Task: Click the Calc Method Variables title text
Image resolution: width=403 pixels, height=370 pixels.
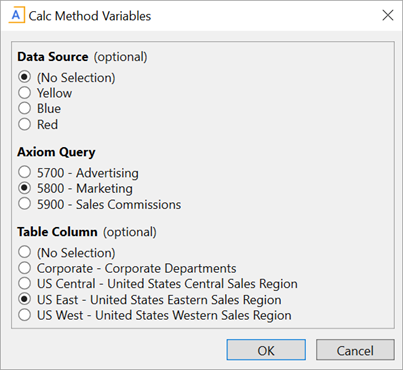Action: point(90,16)
